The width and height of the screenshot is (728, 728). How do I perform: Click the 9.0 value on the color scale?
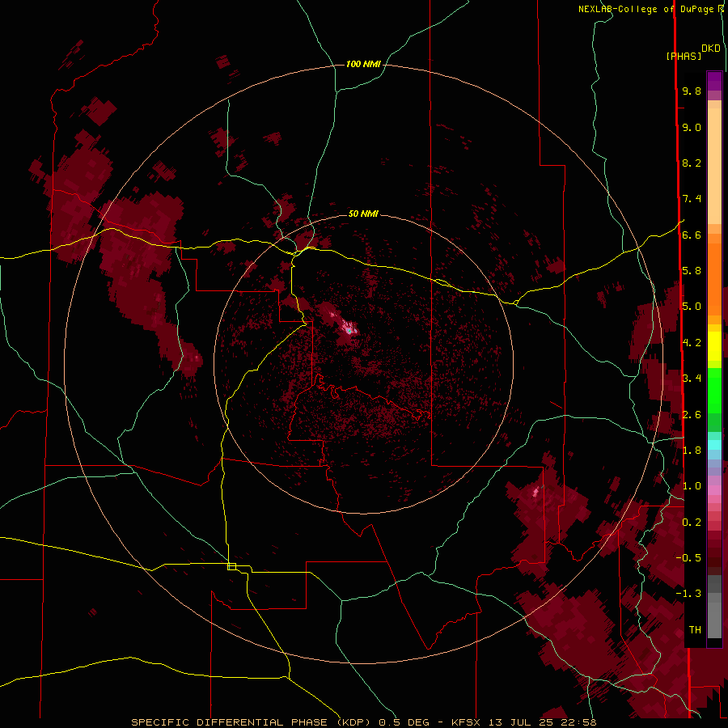692,127
